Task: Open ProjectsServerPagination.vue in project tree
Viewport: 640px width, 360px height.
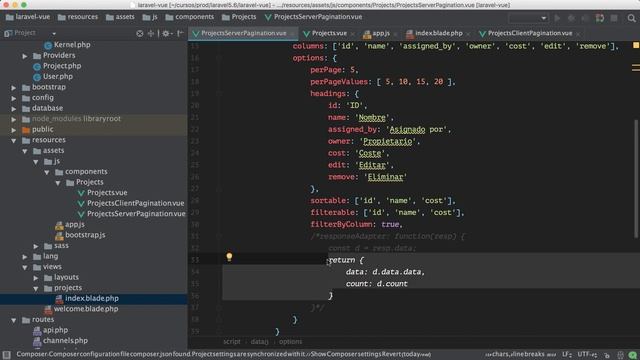Action: [136, 214]
